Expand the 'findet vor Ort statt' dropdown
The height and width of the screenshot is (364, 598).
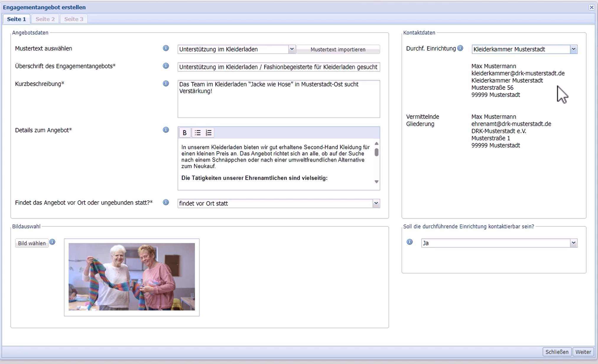(x=376, y=203)
